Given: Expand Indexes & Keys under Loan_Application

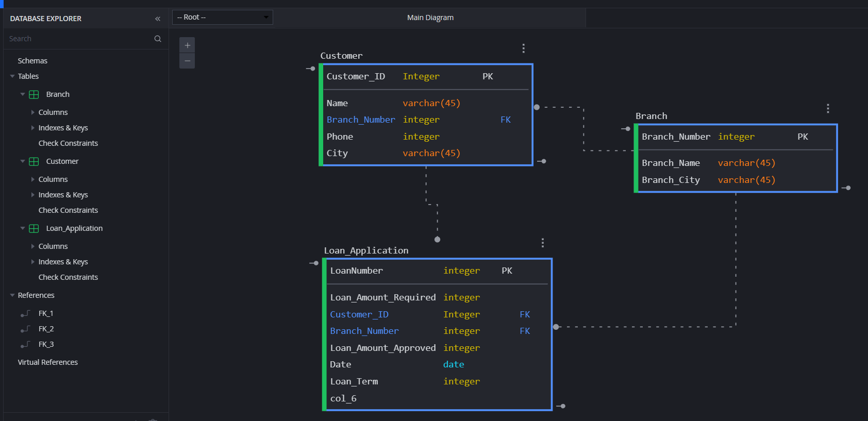Looking at the screenshot, I should [x=33, y=262].
